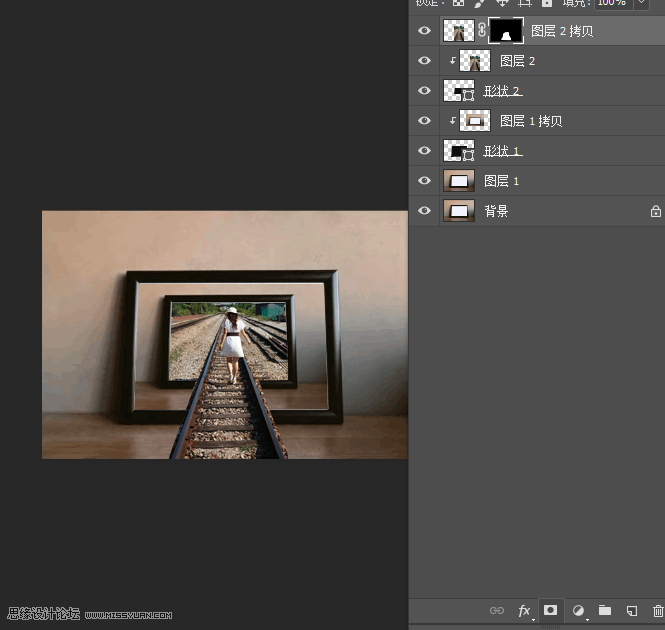The height and width of the screenshot is (630, 665).
Task: Click the fill 100% value field
Action: [x=613, y=3]
